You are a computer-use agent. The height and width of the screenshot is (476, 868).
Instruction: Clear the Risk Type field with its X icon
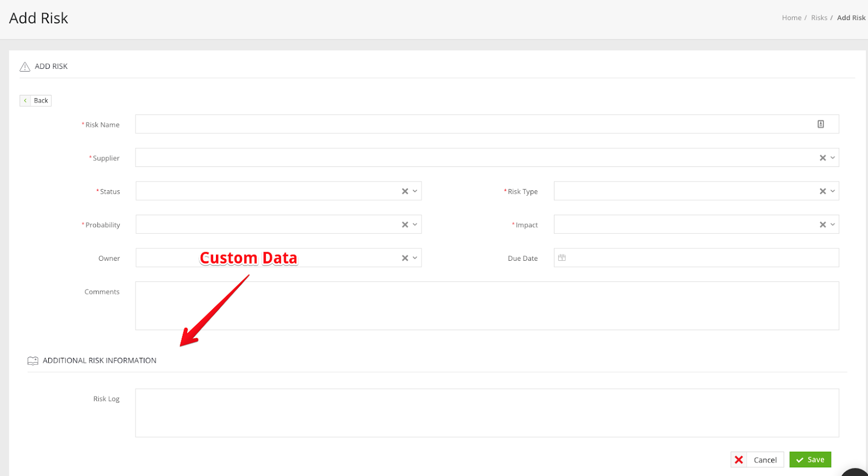(x=822, y=191)
